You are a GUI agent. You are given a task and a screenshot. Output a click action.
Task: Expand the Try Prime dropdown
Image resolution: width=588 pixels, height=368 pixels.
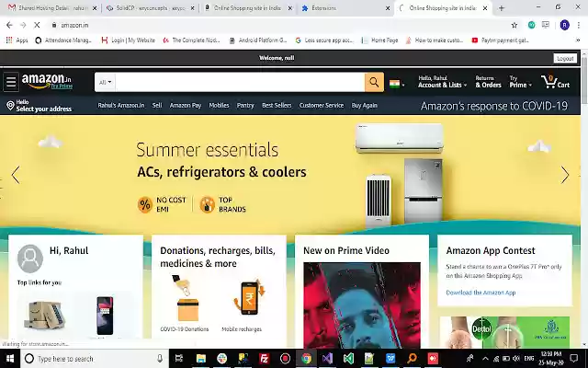click(521, 82)
